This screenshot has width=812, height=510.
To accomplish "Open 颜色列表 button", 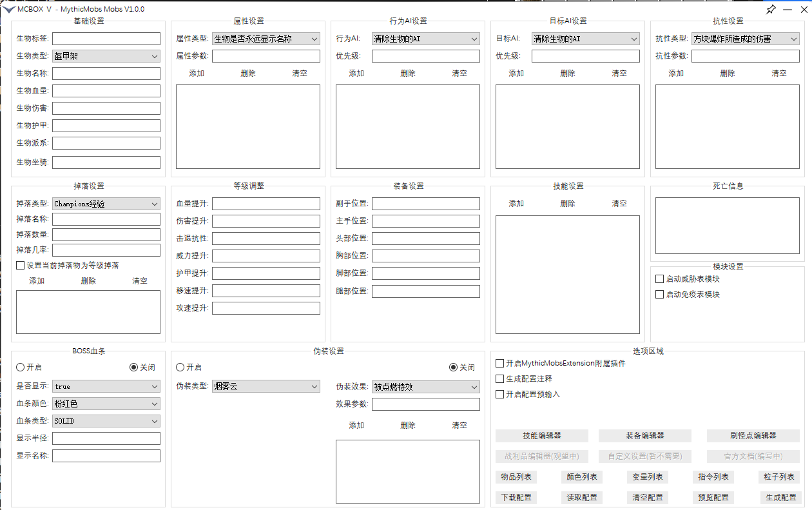I will point(582,477).
